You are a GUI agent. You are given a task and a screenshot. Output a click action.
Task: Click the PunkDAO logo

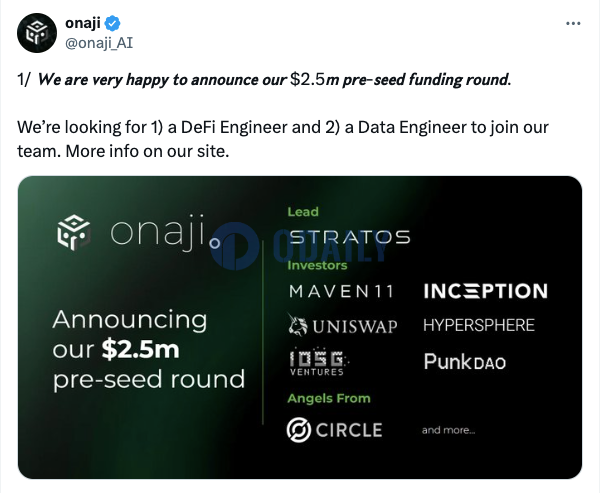point(465,361)
